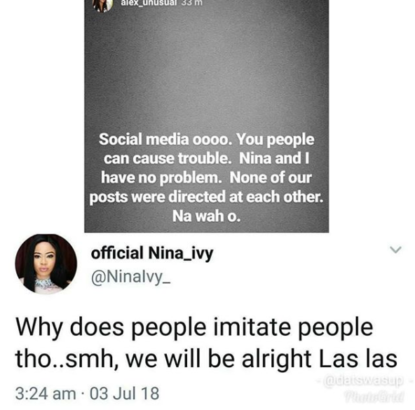
Task: Click the 'Nina and I' story text
Action: pos(274,159)
